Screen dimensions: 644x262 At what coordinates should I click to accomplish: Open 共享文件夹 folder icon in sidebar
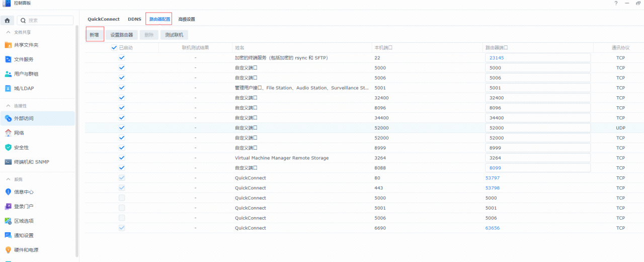(x=8, y=45)
